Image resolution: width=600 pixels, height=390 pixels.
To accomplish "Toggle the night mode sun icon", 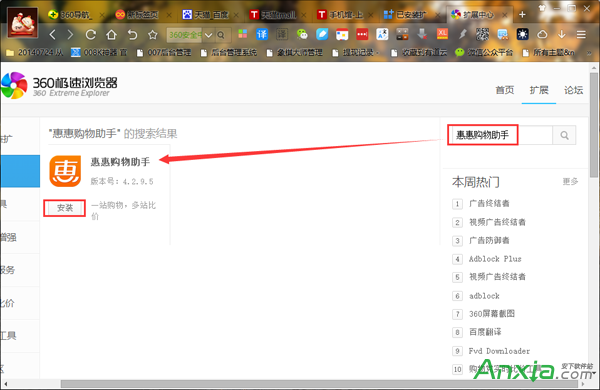I will (522, 34).
